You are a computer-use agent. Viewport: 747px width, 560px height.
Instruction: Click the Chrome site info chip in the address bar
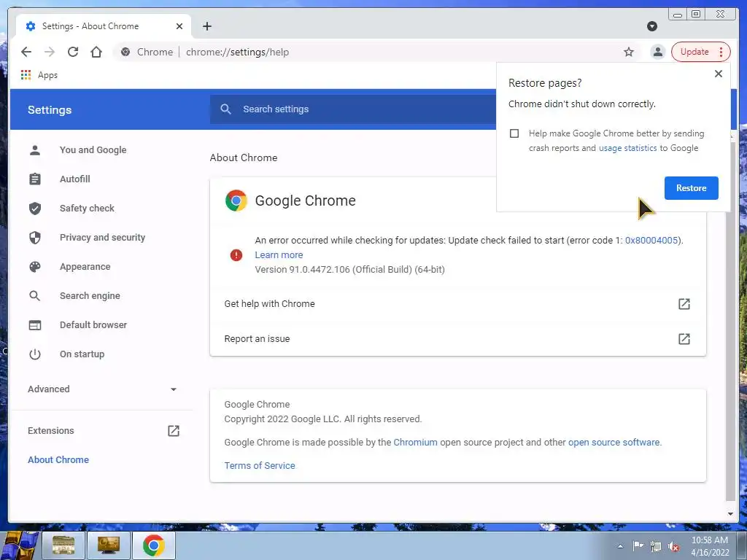(x=147, y=52)
